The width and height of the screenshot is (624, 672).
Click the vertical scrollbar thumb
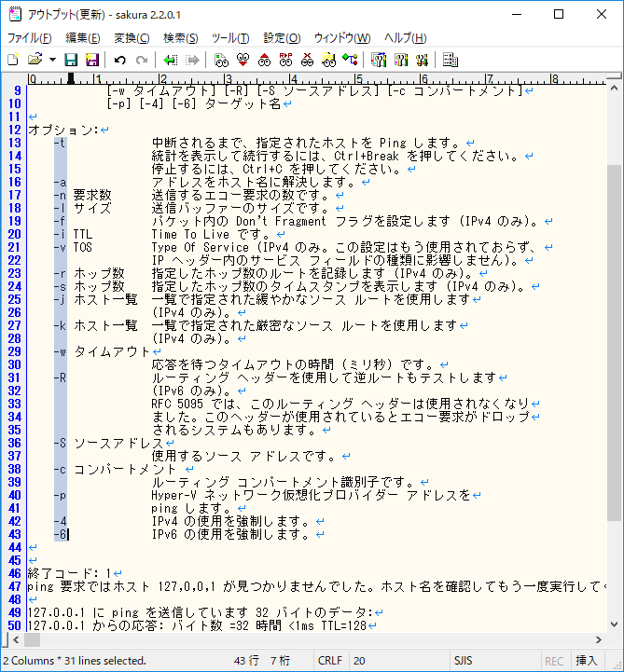[614, 342]
